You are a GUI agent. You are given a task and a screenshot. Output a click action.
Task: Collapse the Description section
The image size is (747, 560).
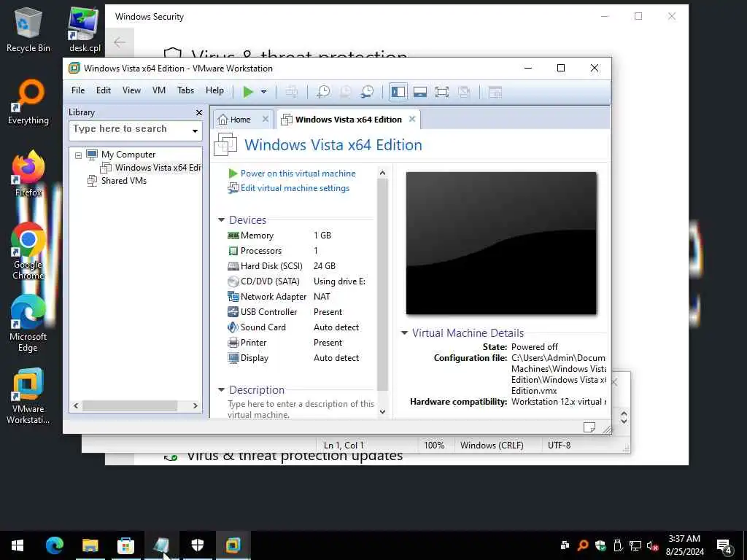tap(221, 389)
